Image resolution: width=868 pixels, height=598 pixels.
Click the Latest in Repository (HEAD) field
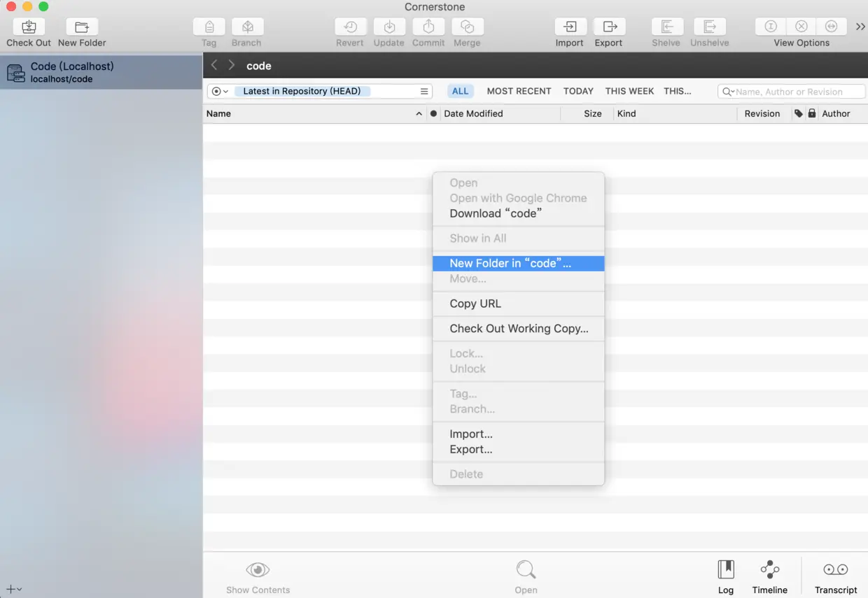pos(302,91)
